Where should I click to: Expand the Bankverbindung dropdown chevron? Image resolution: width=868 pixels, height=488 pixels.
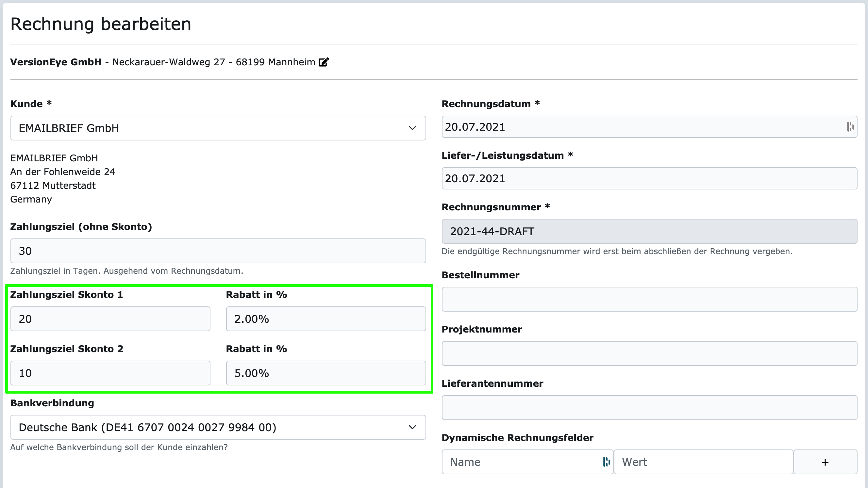tap(412, 427)
